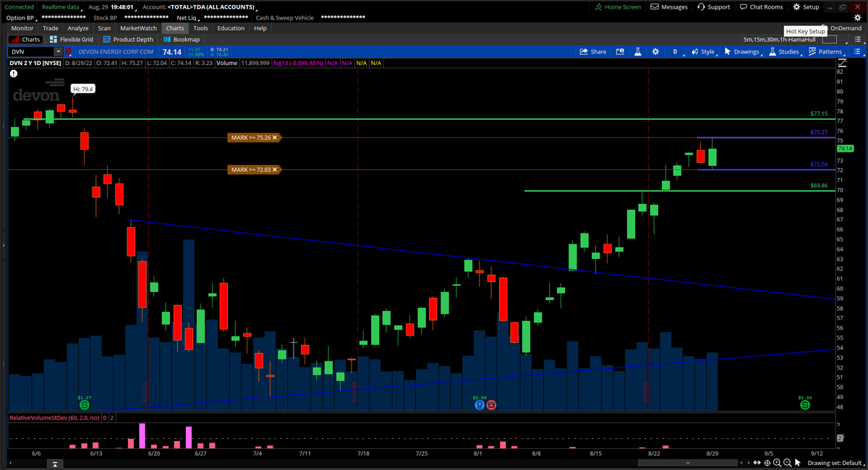Open the Charts sub-tab

[x=25, y=39]
